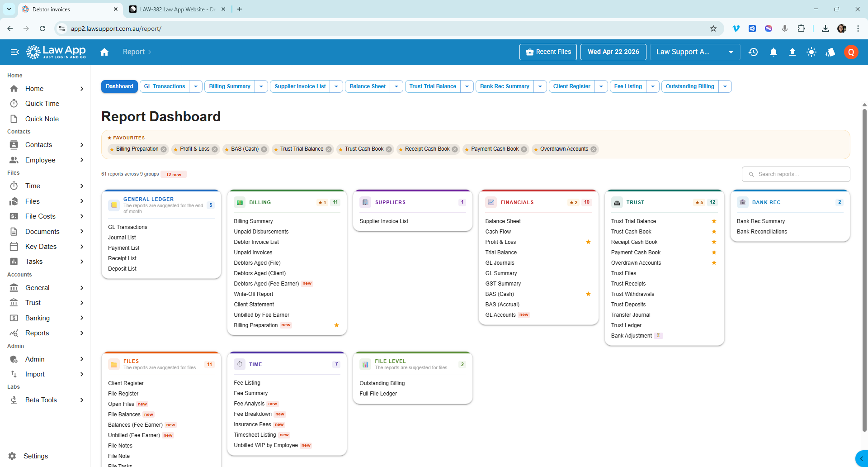Click the Time group clock icon

(x=240, y=364)
